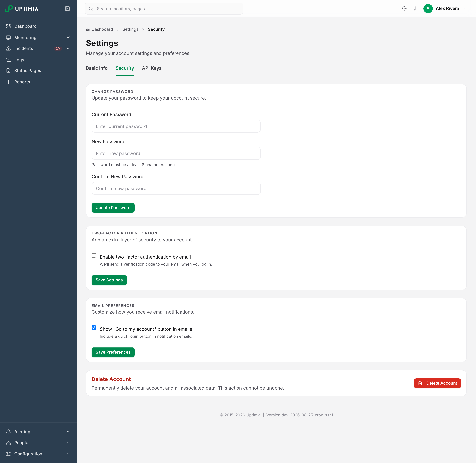Click the Save Preferences button
Image resolution: width=476 pixels, height=463 pixels.
[113, 352]
